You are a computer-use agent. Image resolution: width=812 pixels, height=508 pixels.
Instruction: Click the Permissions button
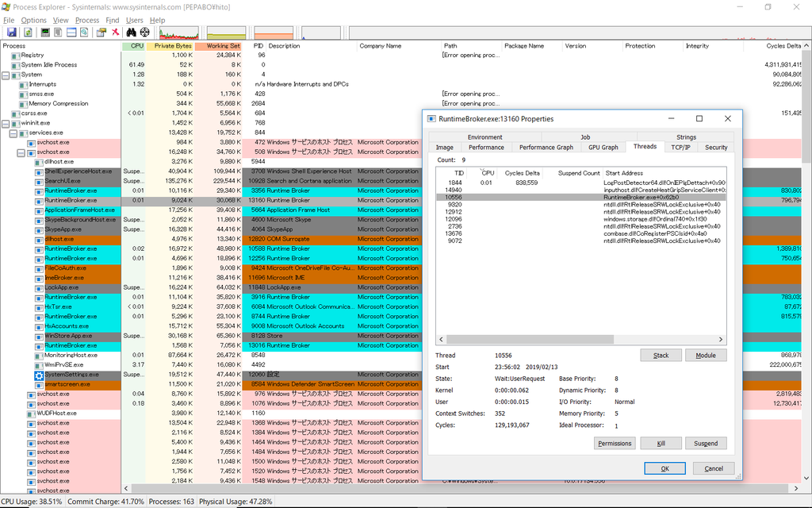(x=615, y=443)
